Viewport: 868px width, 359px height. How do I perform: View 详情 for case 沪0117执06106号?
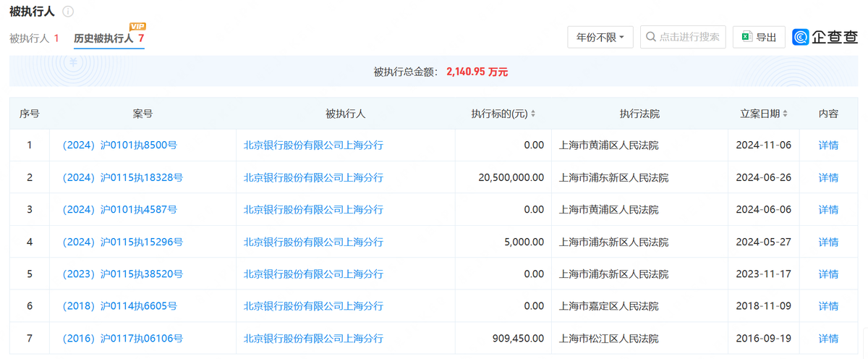point(828,338)
